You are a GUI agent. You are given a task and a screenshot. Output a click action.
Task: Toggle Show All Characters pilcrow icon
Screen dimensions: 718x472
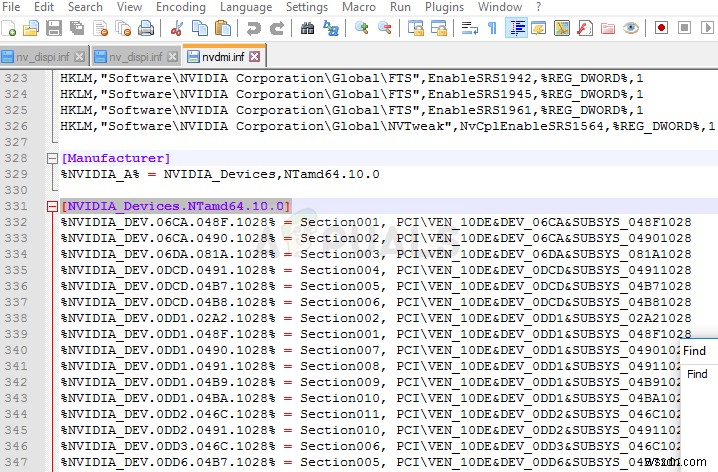(493, 28)
